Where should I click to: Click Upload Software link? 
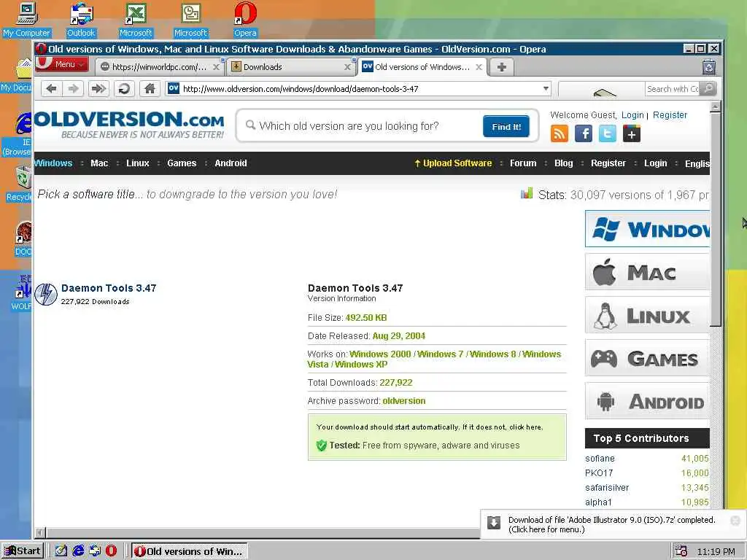453,163
